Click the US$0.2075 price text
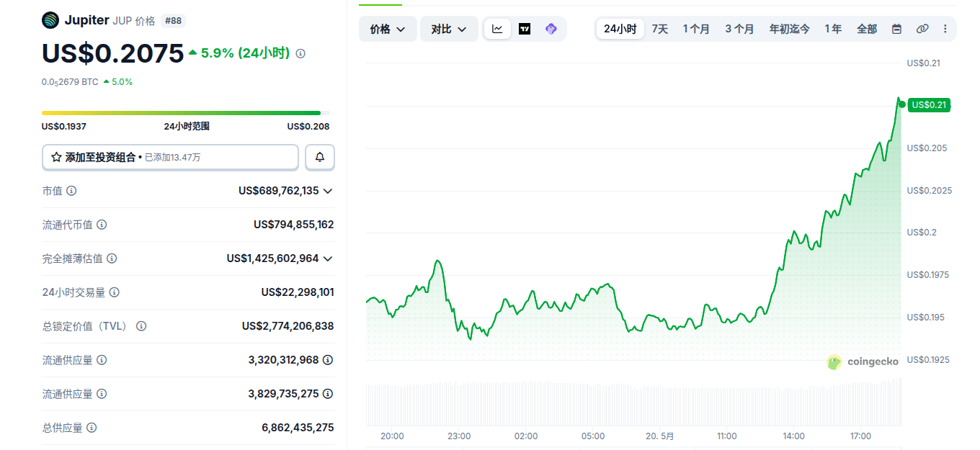980x450 pixels. (112, 53)
